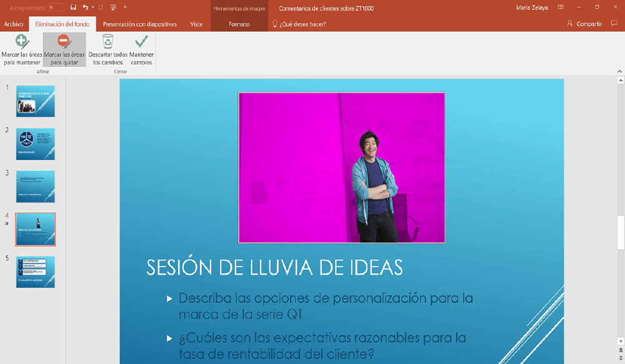Select slide 1 thumbnail in the panel
Image resolution: width=625 pixels, height=364 pixels.
pyautogui.click(x=35, y=101)
